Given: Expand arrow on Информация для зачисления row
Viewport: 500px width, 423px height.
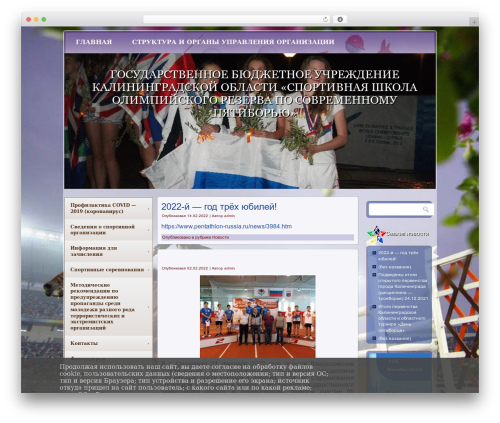Looking at the screenshot, I should point(148,251).
